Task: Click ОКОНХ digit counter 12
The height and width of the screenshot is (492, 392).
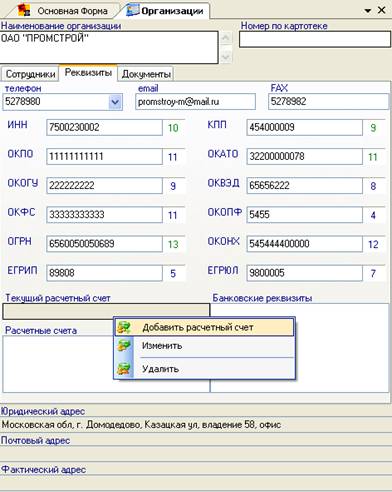Action: click(x=373, y=244)
